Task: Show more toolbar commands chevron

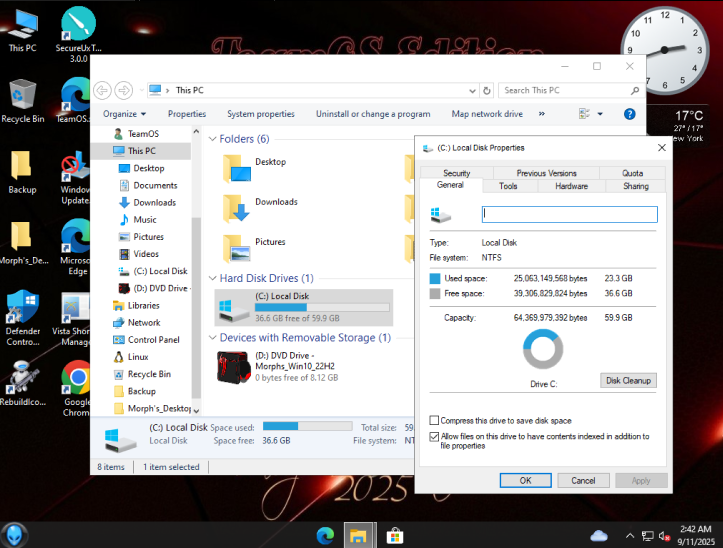Action: point(542,114)
